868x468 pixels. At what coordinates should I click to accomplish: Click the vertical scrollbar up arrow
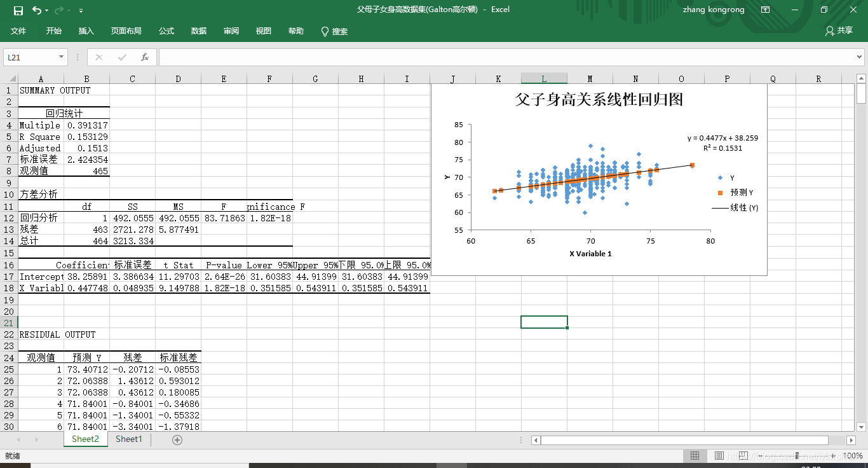coord(862,79)
